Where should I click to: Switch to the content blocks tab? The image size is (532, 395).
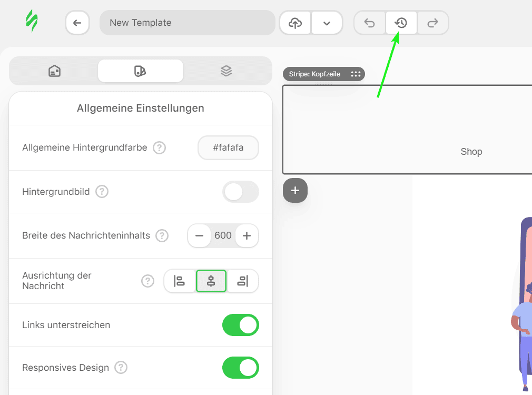[x=54, y=71]
